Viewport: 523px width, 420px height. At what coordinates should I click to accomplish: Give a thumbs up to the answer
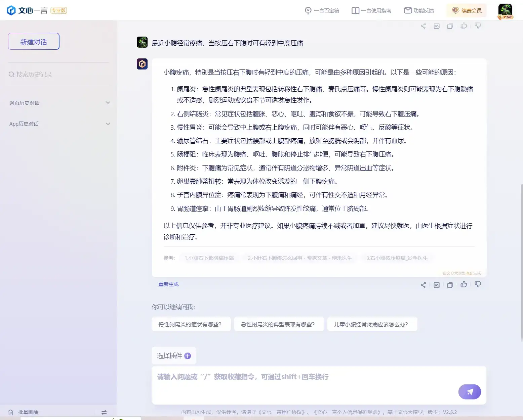(464, 284)
